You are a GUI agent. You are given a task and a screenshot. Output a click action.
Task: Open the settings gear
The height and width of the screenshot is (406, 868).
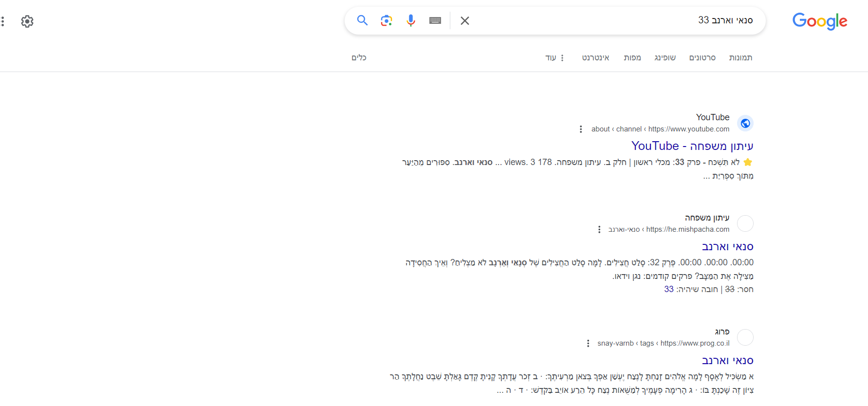tap(27, 21)
